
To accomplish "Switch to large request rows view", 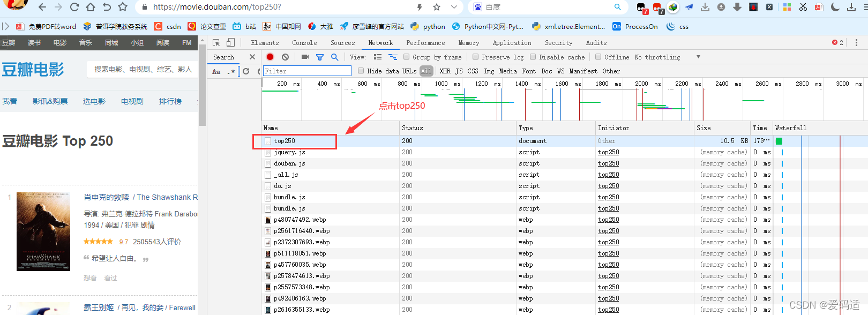I will [378, 57].
